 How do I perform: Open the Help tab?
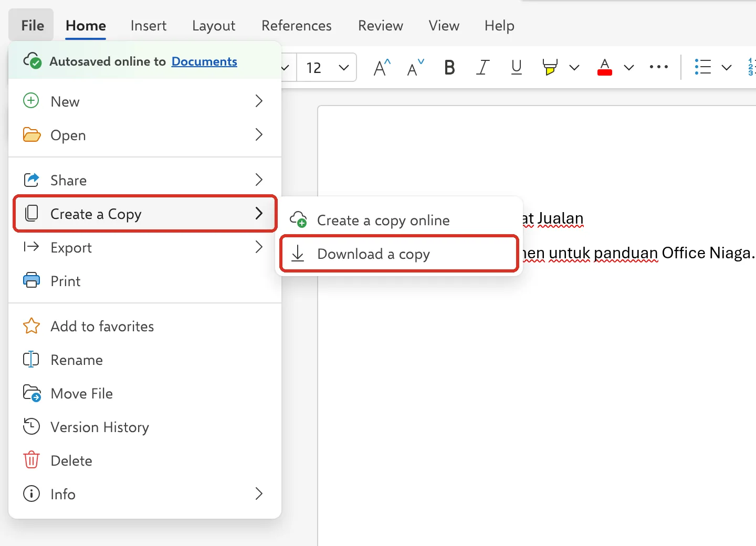pos(499,26)
